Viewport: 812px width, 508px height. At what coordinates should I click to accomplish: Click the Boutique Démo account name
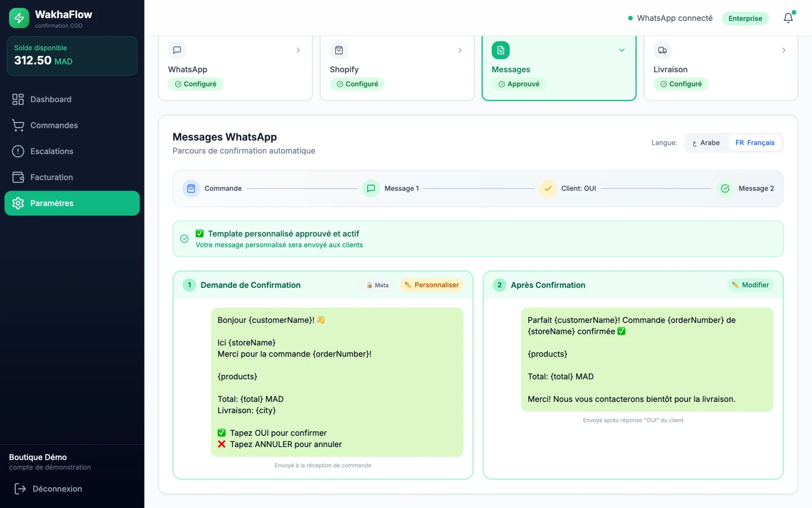point(38,457)
